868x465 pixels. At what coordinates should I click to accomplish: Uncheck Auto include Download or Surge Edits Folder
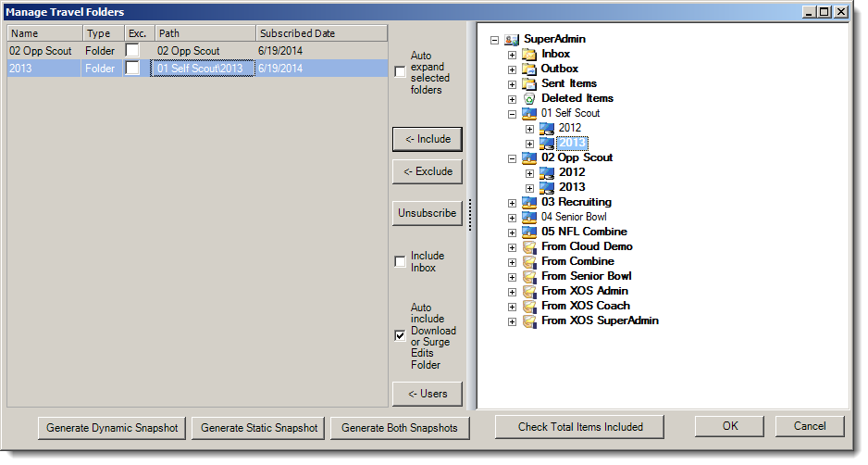pos(400,336)
